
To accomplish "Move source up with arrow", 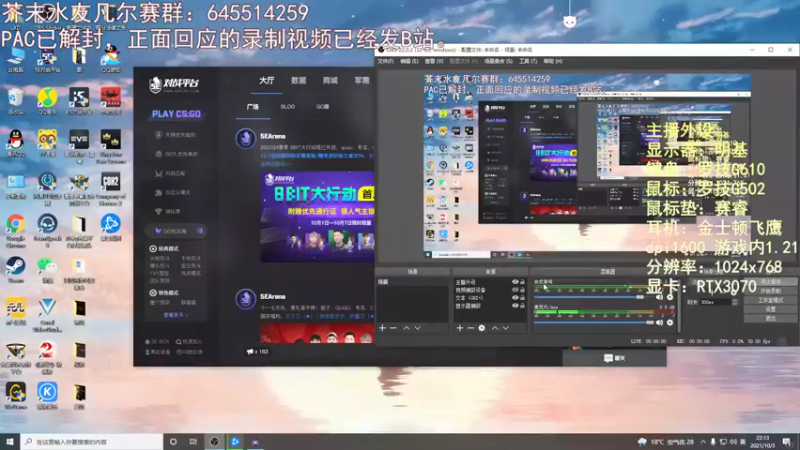I will (x=494, y=328).
